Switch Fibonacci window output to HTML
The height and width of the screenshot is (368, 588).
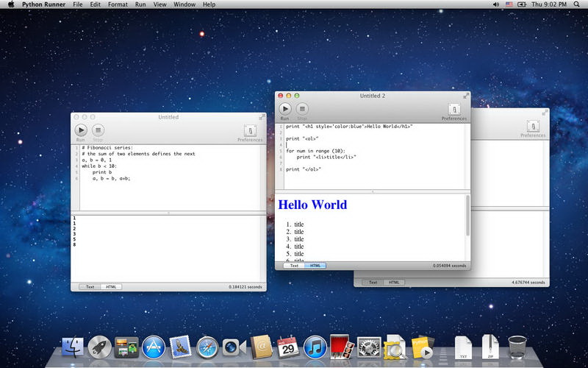pos(111,286)
